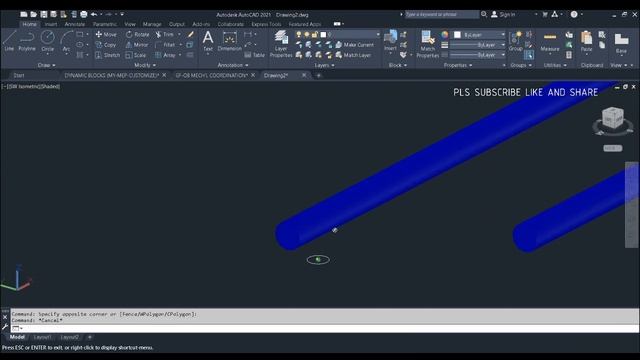Expand the Annotation panel
This screenshot has height=360, width=640.
point(233,65)
